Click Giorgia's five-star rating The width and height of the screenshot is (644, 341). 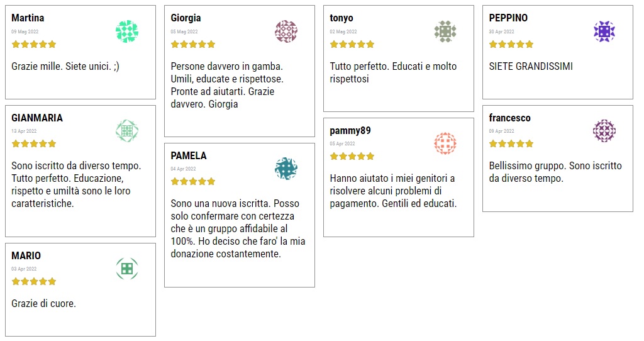(193, 44)
